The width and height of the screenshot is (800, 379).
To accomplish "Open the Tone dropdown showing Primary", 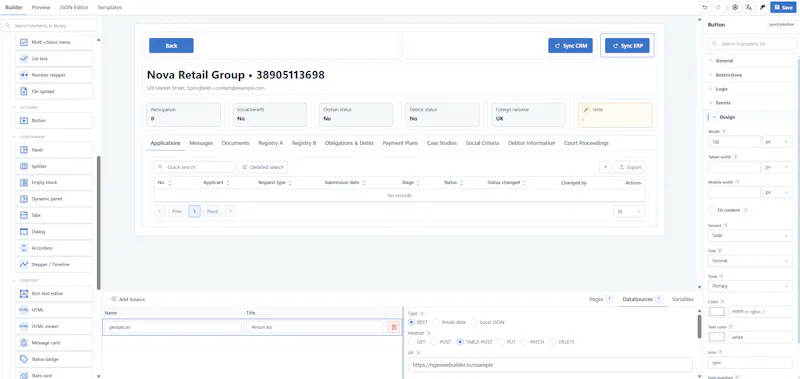I will (750, 286).
